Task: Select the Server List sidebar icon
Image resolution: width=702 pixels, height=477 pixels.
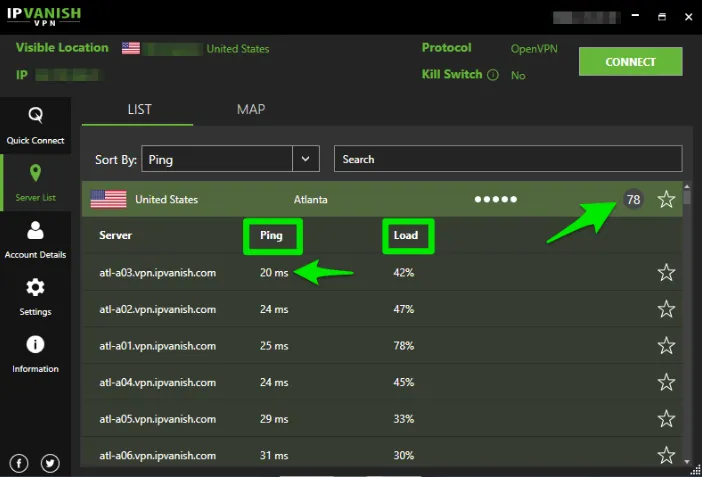Action: click(x=35, y=181)
